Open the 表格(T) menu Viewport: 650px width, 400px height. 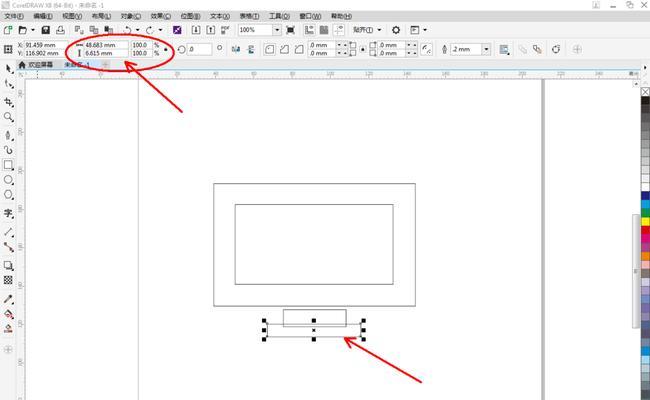[x=249, y=16]
